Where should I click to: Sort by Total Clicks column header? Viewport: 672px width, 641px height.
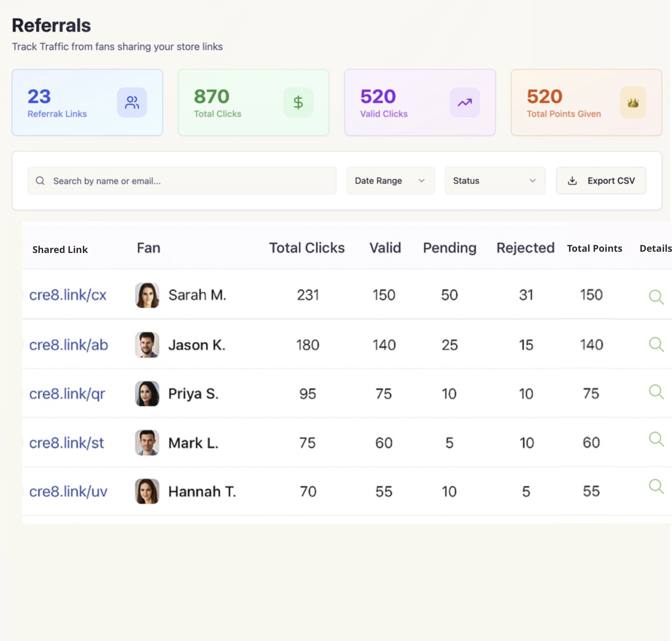(307, 248)
